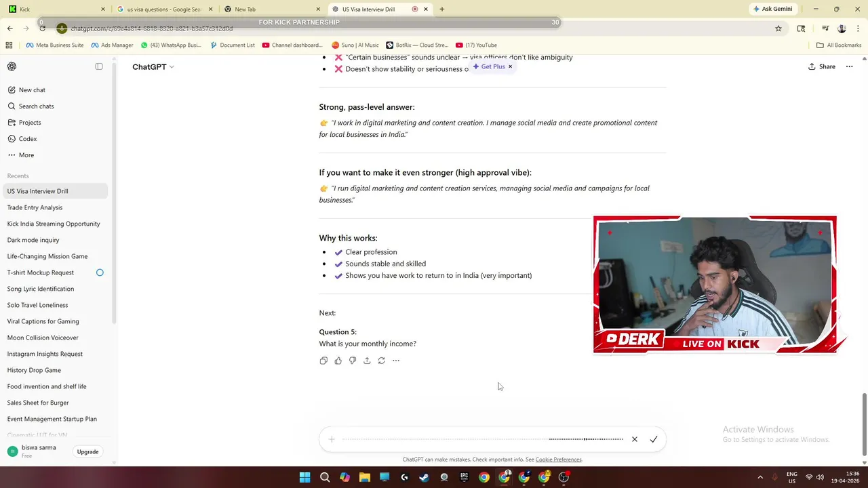This screenshot has height=488, width=868.
Task: Open the ChatGPT model selector dropdown
Action: [153, 67]
